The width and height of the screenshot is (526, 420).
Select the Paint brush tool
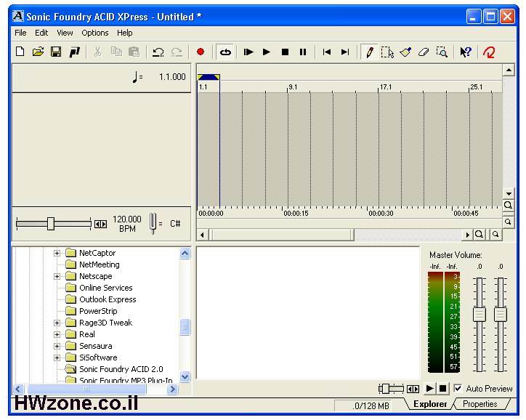(x=405, y=52)
